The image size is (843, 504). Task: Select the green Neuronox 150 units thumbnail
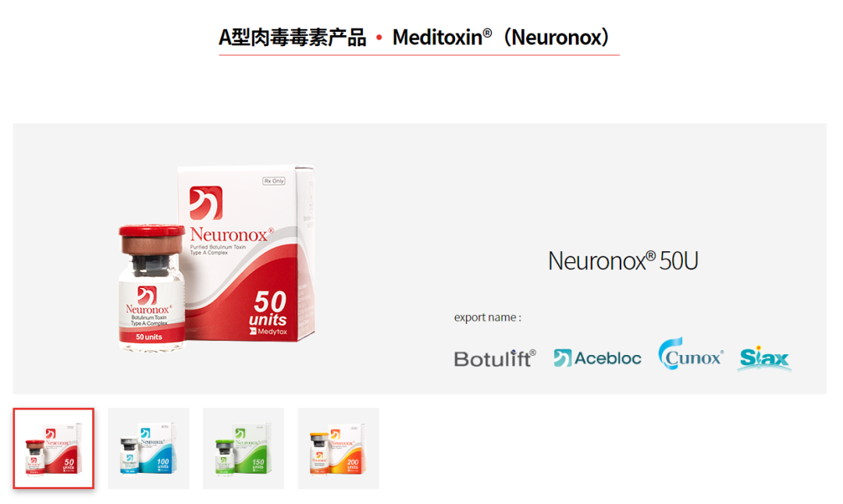[244, 448]
